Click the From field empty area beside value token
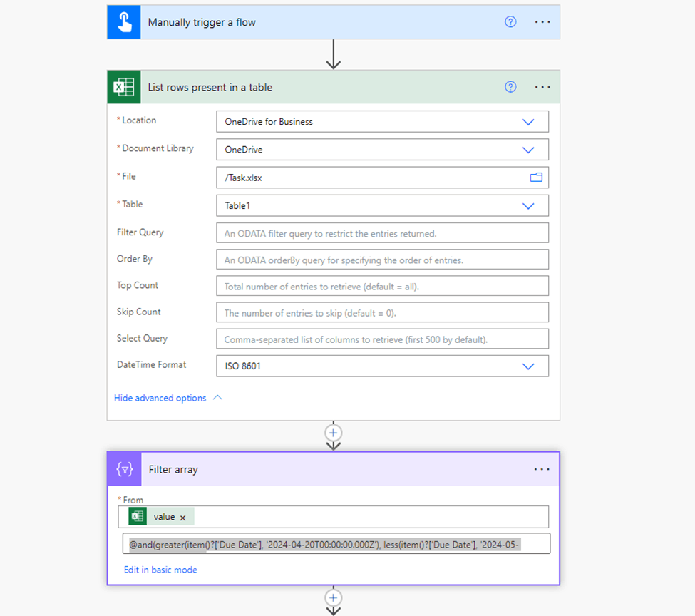The image size is (695, 616). (x=371, y=517)
